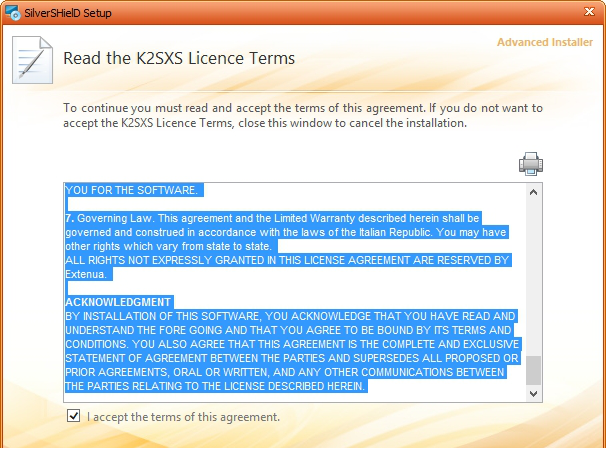Click the 'To continue you must read' instruction text
This screenshot has width=606, height=465.
pyautogui.click(x=303, y=115)
